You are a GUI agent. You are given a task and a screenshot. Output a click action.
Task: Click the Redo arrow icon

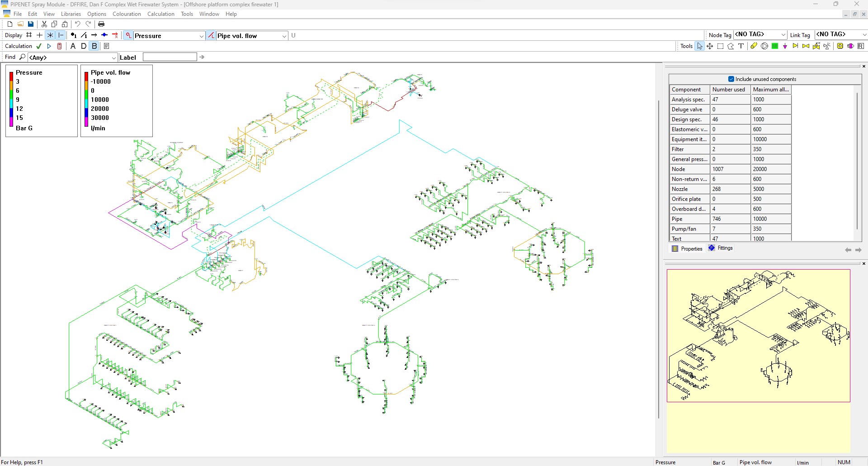coord(88,24)
